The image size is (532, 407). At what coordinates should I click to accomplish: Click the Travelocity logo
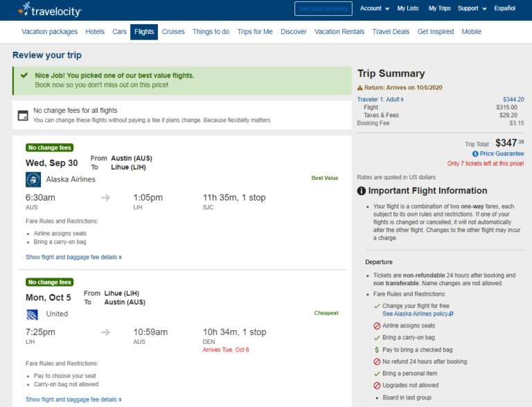pos(50,10)
